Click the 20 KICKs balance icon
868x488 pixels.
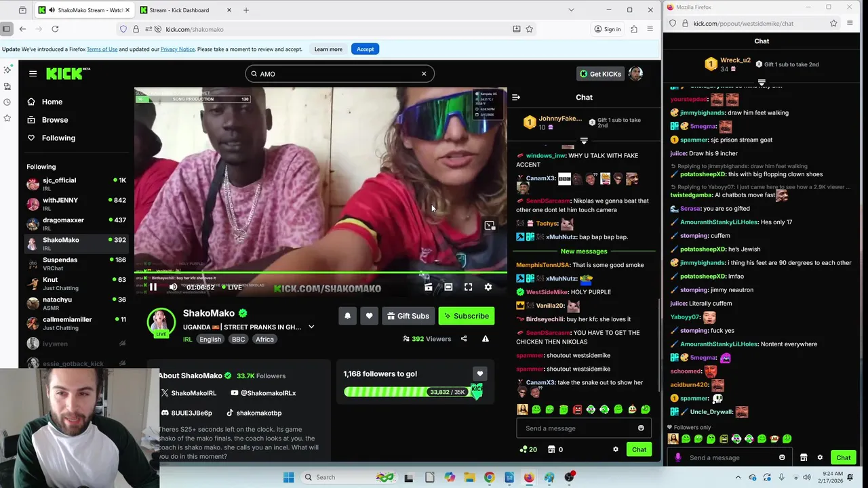(523, 449)
